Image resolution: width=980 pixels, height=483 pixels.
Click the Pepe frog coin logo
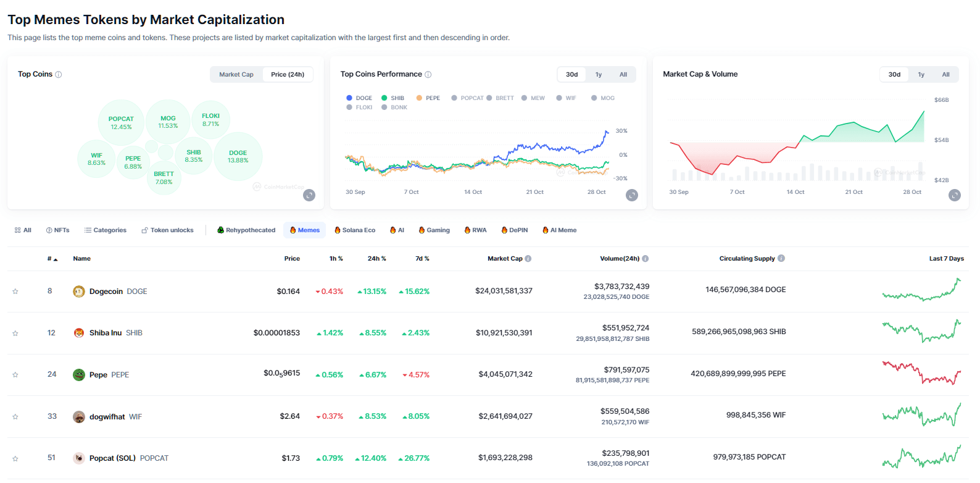pos(79,375)
